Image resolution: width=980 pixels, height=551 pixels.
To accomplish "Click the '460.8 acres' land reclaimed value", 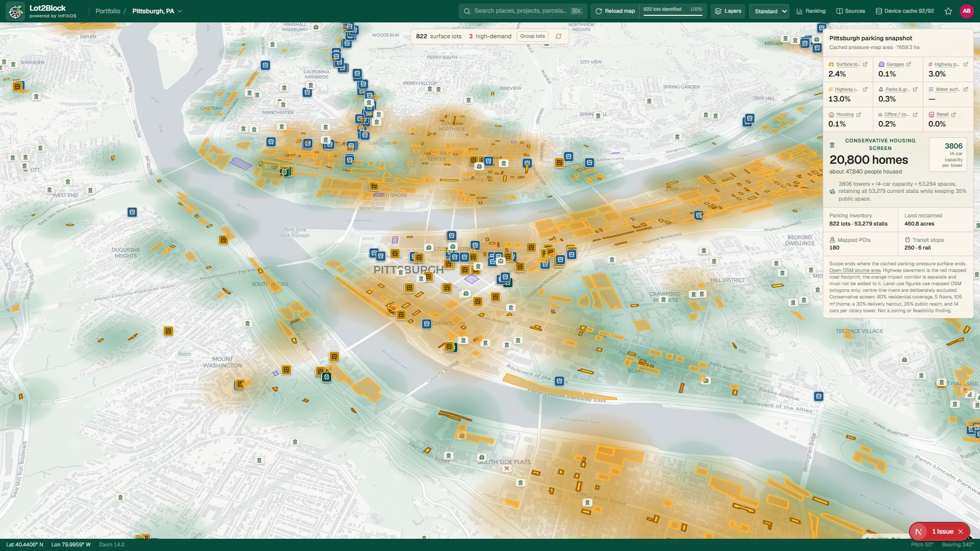I will (919, 223).
